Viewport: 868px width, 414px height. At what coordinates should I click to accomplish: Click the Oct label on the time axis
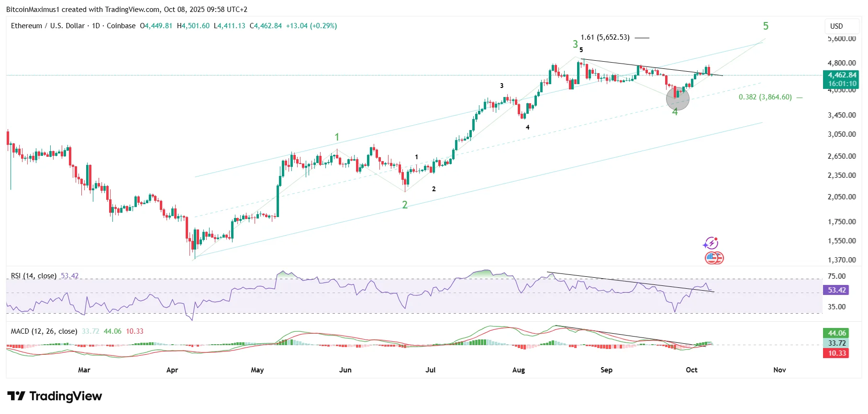pyautogui.click(x=692, y=370)
